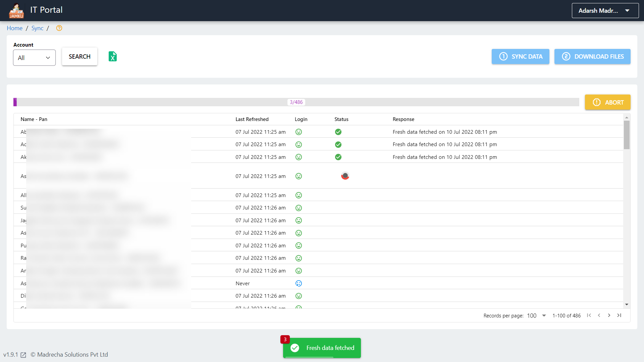The width and height of the screenshot is (644, 362).
Task: Click the SYNC DATA button
Action: [x=520, y=57]
